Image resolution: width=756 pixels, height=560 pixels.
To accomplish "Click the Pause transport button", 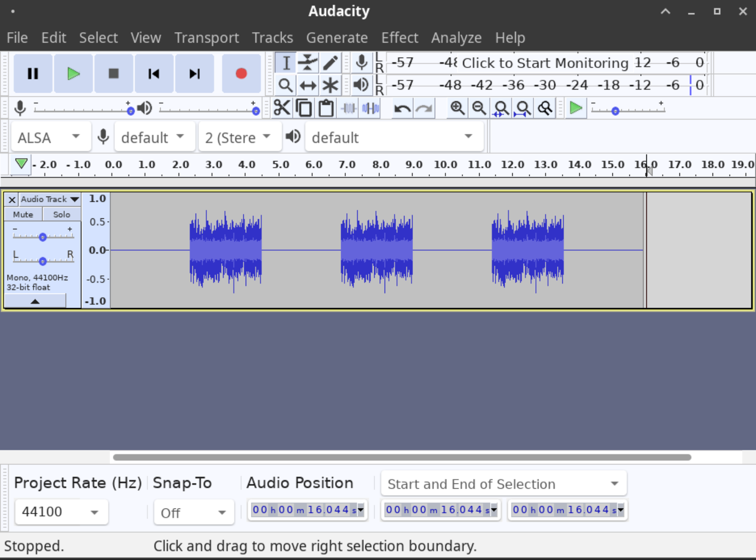I will click(x=33, y=74).
